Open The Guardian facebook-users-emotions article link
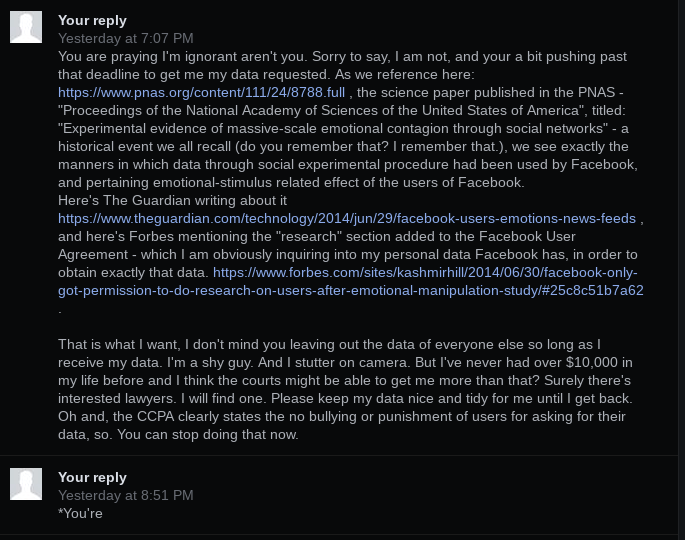The height and width of the screenshot is (540, 685). point(347,218)
